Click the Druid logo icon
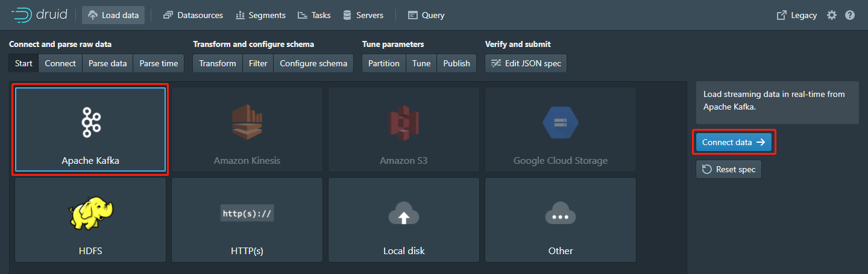Screen dimensions: 868x274 click(22, 15)
